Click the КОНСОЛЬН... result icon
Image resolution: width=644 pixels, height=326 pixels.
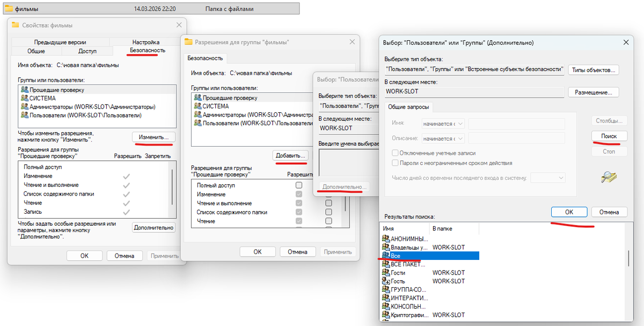coord(385,307)
